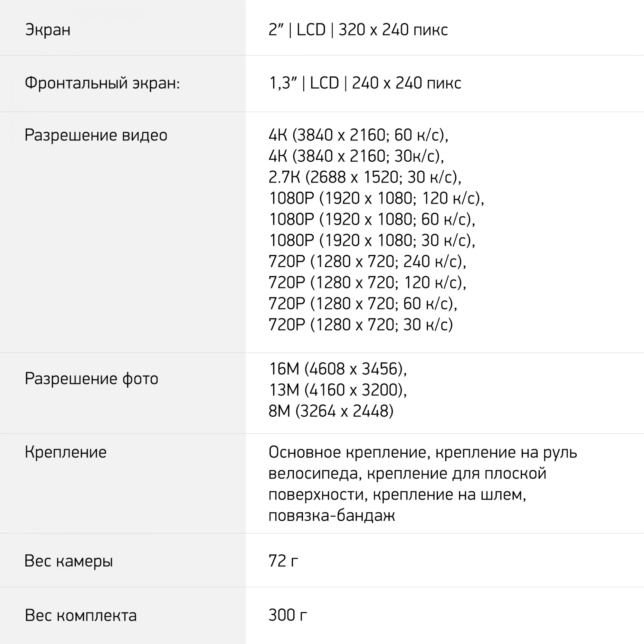This screenshot has width=644, height=644.
Task: Click the 4K 30к/с resolution line
Action: [x=356, y=156]
